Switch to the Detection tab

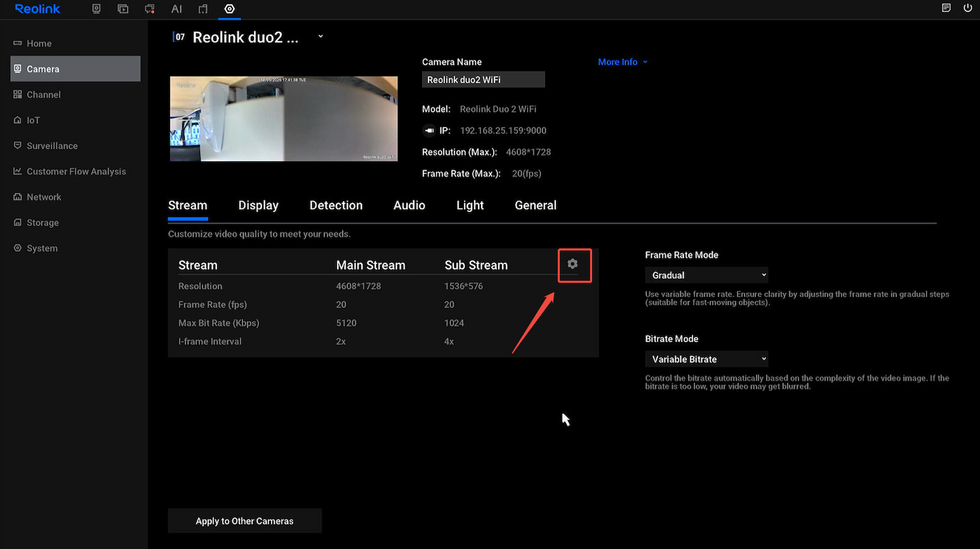(x=336, y=206)
